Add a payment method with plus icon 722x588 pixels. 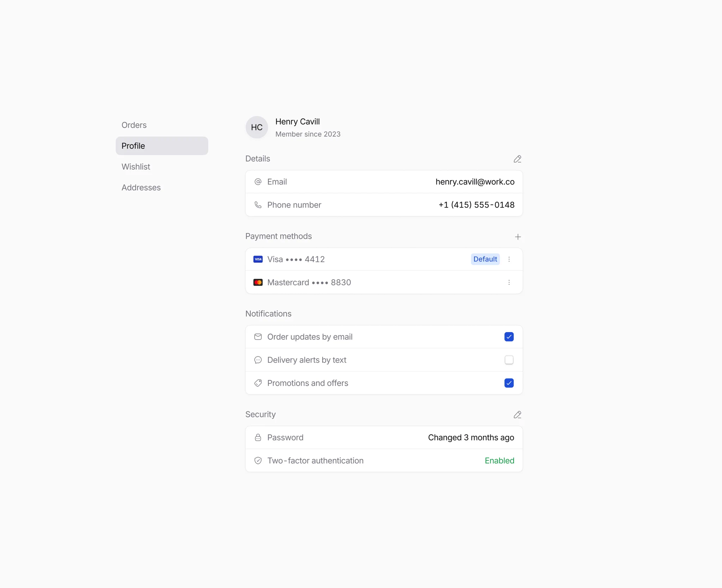pyautogui.click(x=518, y=237)
